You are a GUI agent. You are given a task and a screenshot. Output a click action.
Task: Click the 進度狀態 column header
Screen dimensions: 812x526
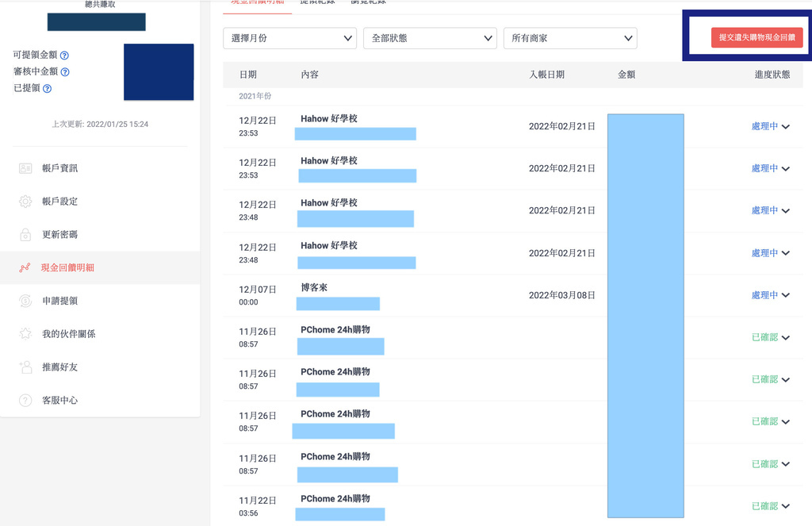click(x=772, y=75)
